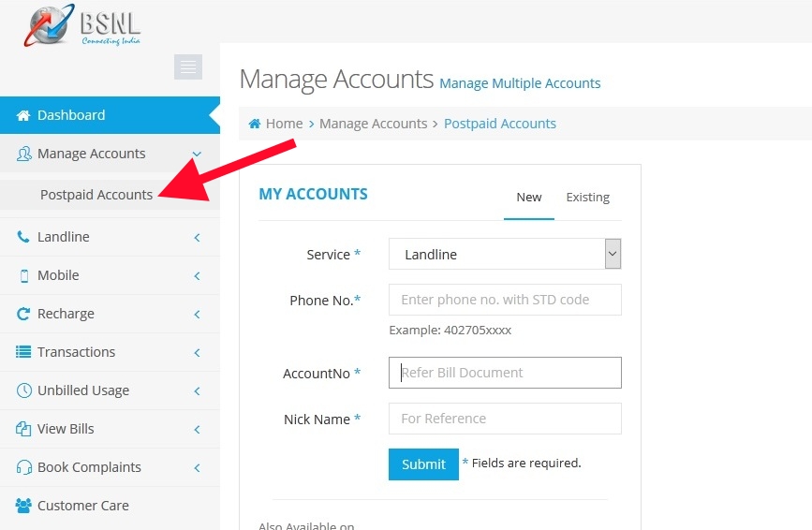Focus the Nick Name input field
Viewport: 812px width, 530px height.
click(x=505, y=419)
